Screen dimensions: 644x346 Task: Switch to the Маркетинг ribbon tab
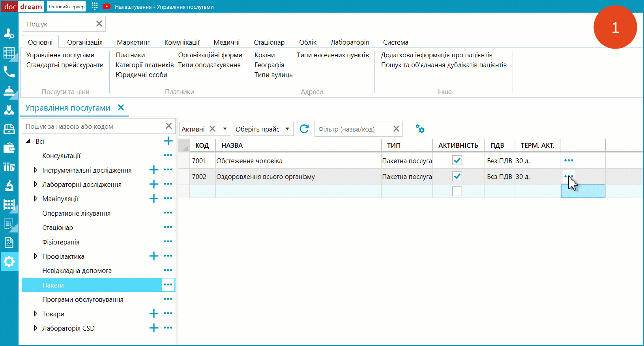pos(133,42)
